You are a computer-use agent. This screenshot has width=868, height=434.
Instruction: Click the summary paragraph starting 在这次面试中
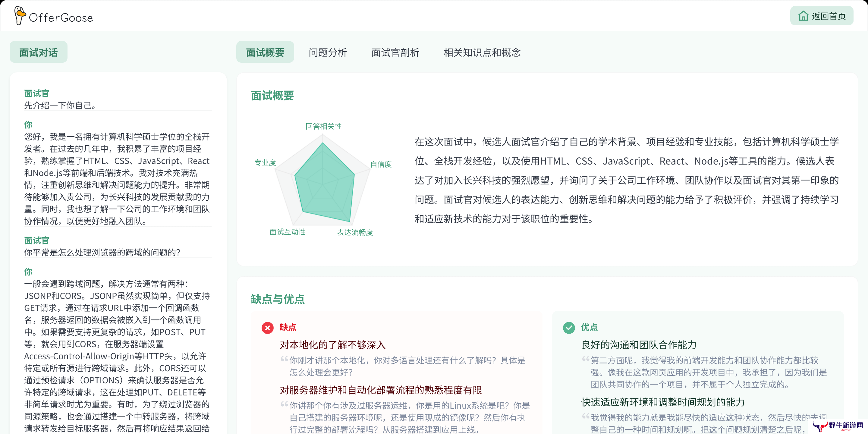pyautogui.click(x=627, y=180)
